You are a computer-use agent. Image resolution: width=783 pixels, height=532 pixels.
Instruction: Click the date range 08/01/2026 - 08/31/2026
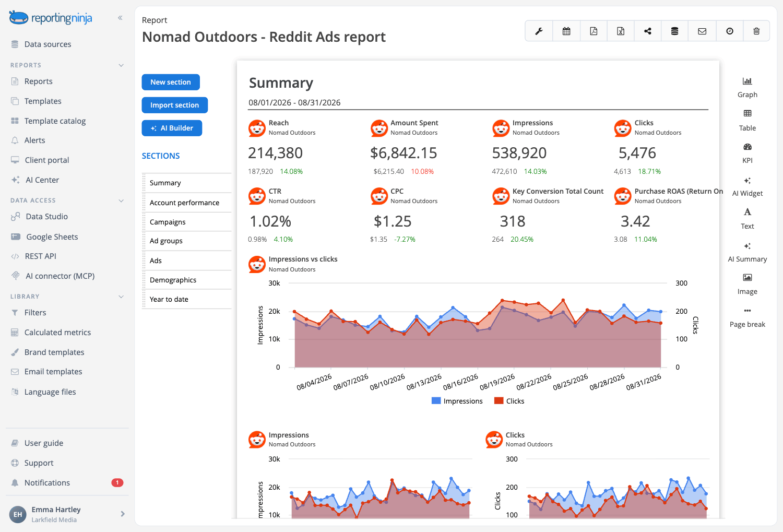pos(294,103)
